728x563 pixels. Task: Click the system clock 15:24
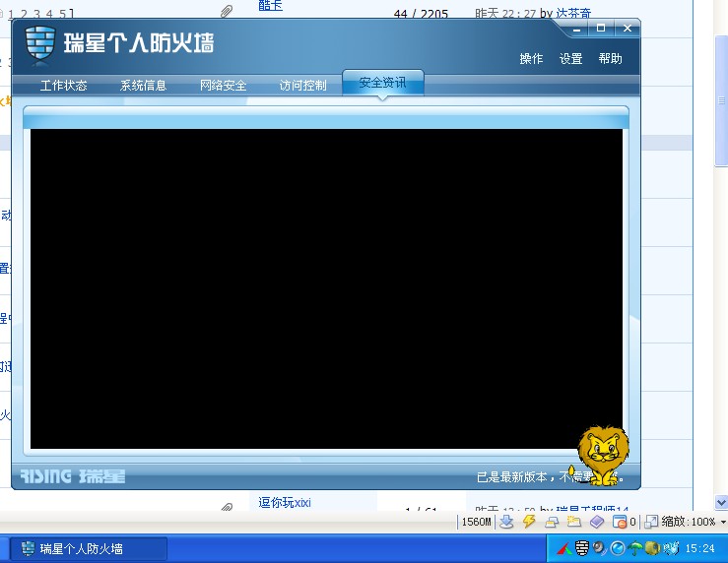699,548
